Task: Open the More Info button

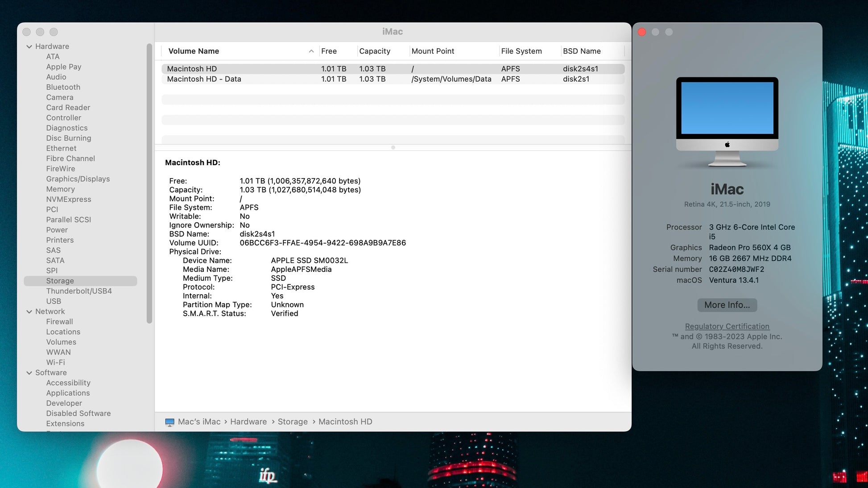Action: 727,305
